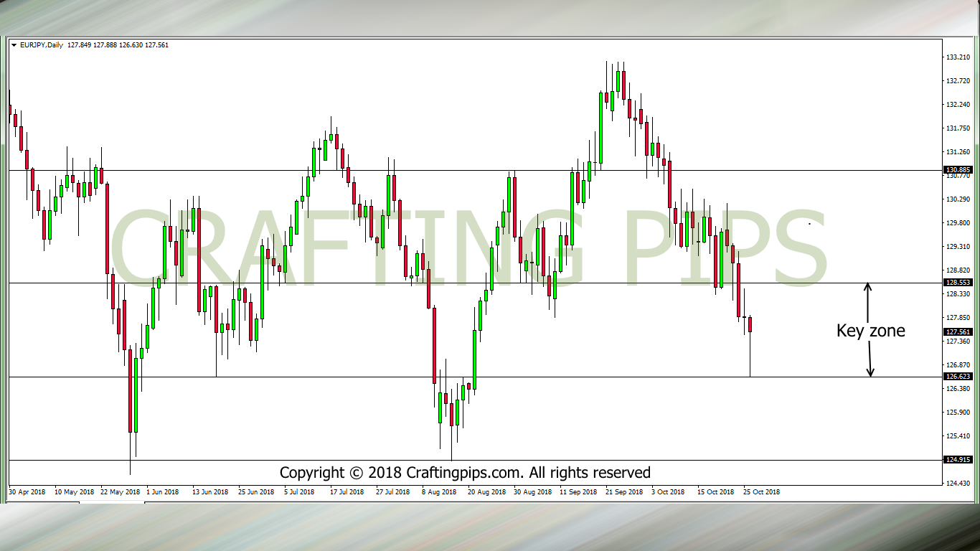Click the 30 Aug 2018 date label

(532, 492)
